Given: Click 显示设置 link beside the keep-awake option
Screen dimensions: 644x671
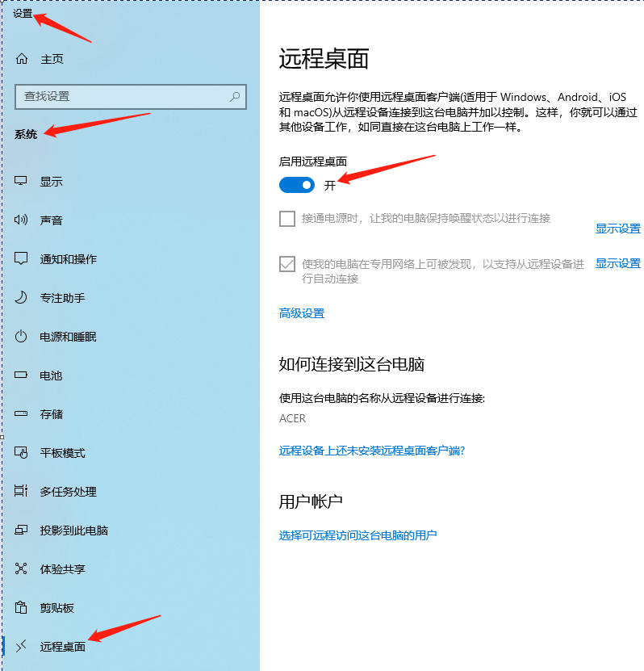Looking at the screenshot, I should pos(618,229).
